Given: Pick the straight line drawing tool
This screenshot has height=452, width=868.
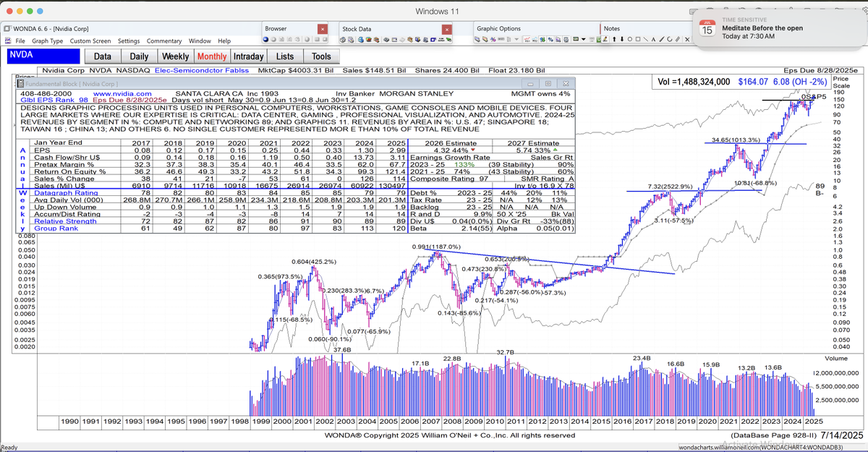Looking at the screenshot, I should [645, 39].
